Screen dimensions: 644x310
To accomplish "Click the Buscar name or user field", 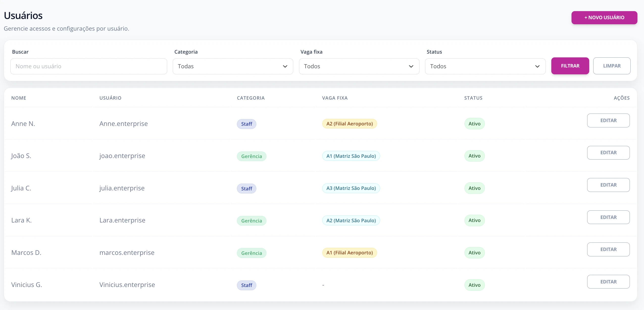I will pyautogui.click(x=89, y=66).
